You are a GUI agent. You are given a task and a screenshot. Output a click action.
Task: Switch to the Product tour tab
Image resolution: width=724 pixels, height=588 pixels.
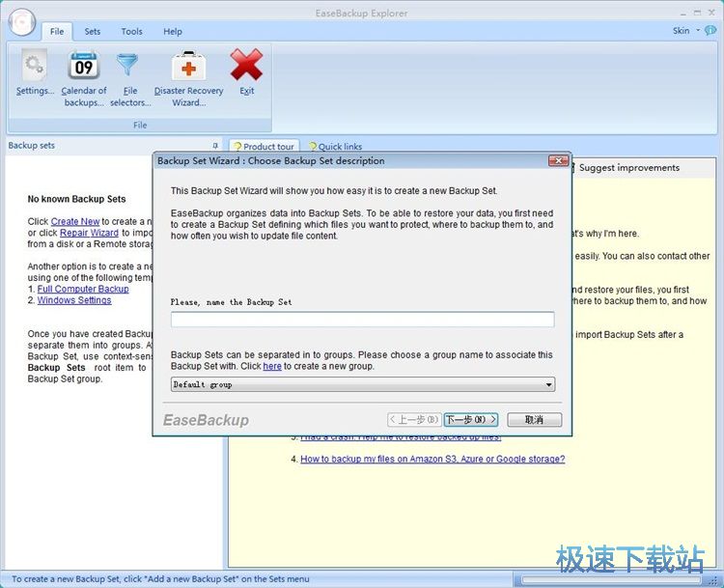coord(265,146)
